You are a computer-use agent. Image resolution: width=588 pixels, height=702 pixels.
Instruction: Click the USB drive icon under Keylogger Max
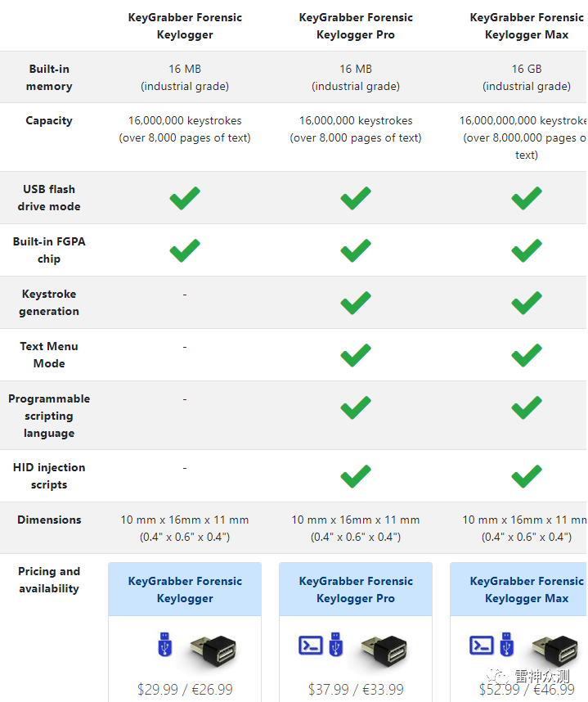click(x=507, y=645)
